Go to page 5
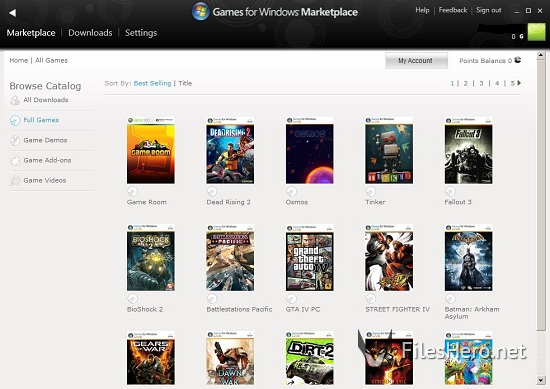 pyautogui.click(x=512, y=83)
